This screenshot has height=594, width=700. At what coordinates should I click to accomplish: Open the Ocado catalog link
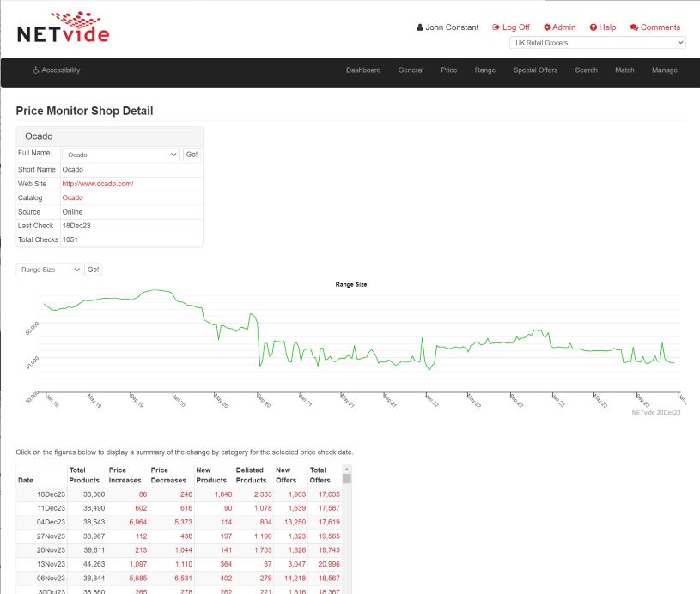click(x=73, y=197)
